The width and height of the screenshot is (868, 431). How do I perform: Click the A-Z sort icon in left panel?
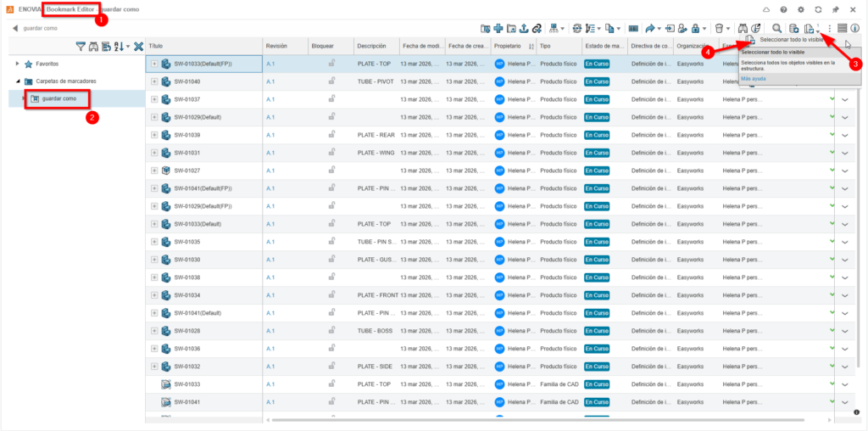click(119, 48)
